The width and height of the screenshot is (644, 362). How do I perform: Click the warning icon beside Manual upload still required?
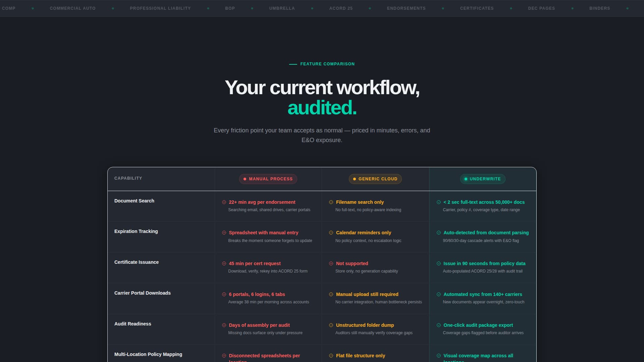point(331,294)
